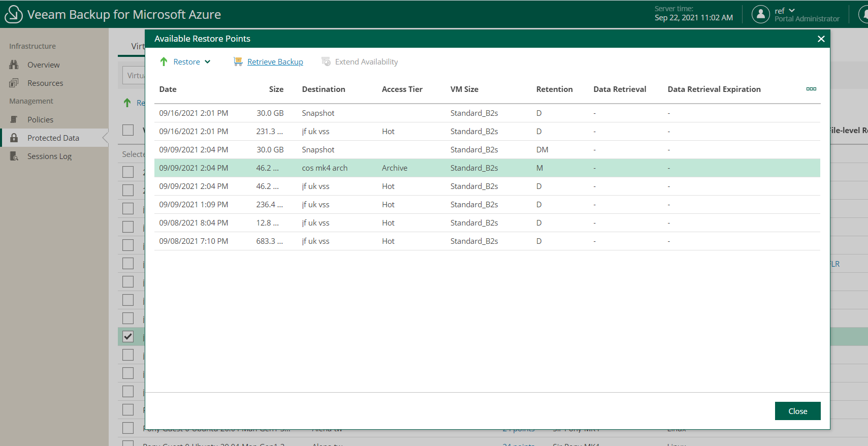
Task: Go to Sessions Log in sidebar
Action: click(49, 156)
